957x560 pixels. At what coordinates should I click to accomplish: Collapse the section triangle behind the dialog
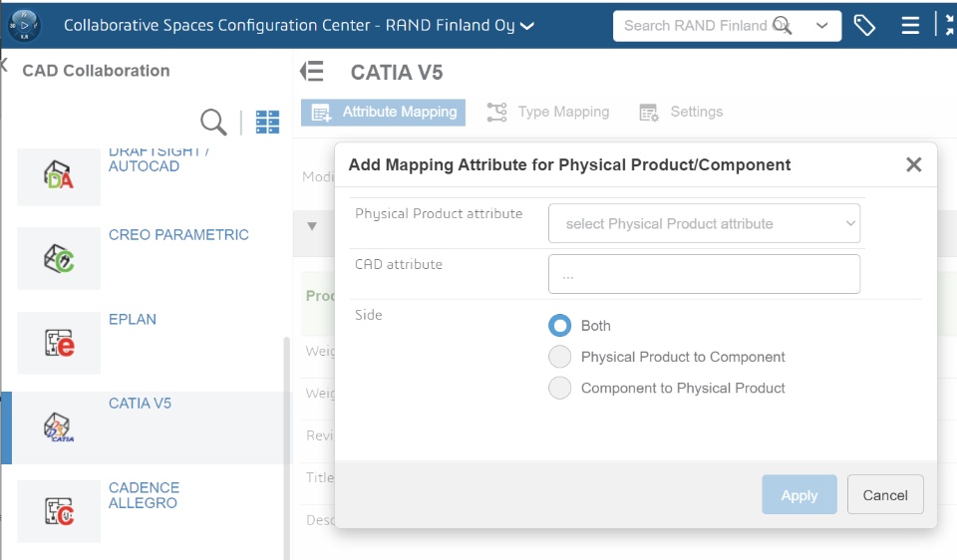coord(312,226)
